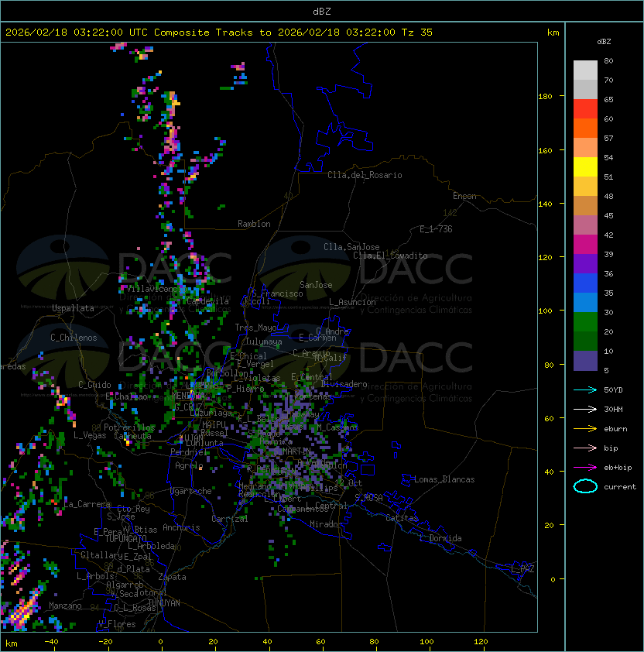Click the 'km' unit label at bottom-left

click(12, 643)
